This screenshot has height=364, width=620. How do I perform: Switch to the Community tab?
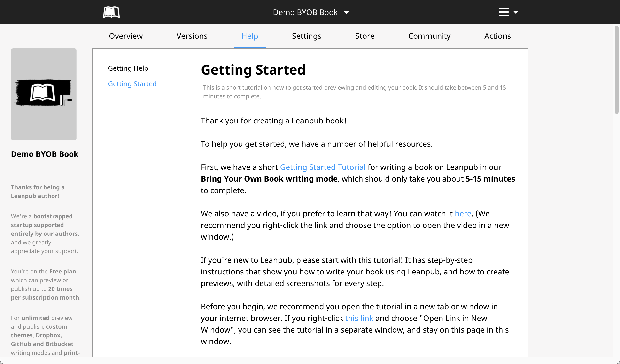click(x=429, y=36)
